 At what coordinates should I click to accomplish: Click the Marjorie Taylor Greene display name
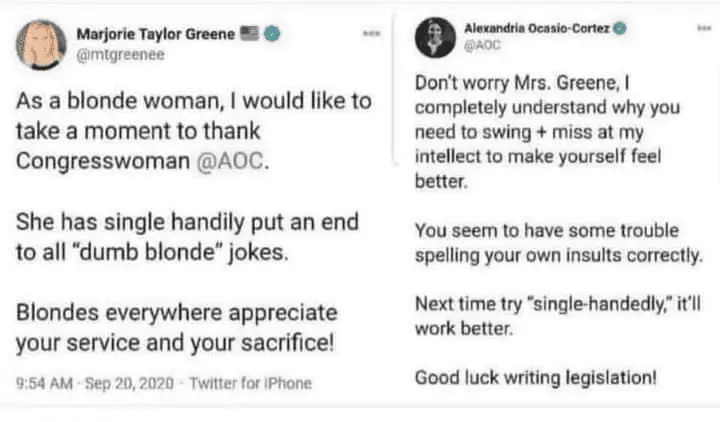point(156,34)
